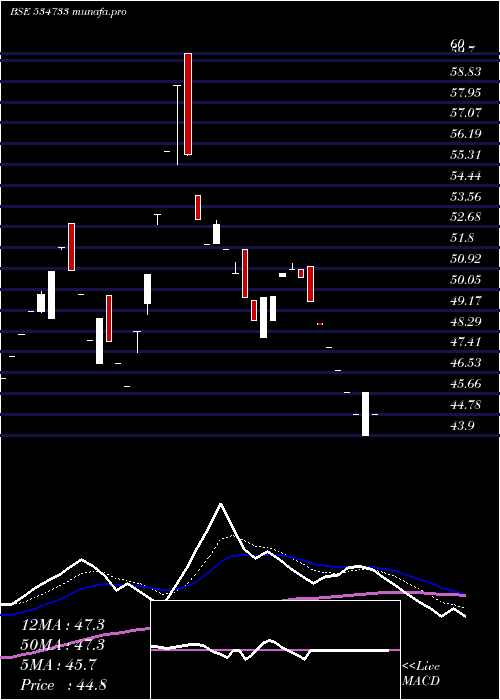Click the 5MA : 45.7 readout
Viewport: 500px width, 700px height.
coord(58,665)
